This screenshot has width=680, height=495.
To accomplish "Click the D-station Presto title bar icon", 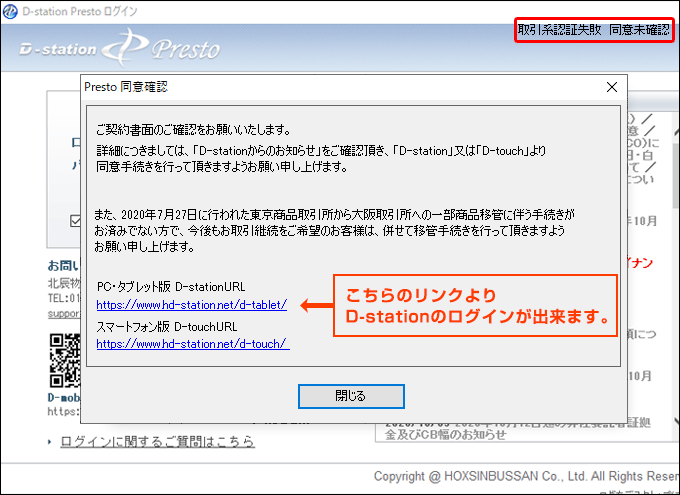I will coord(11,11).
